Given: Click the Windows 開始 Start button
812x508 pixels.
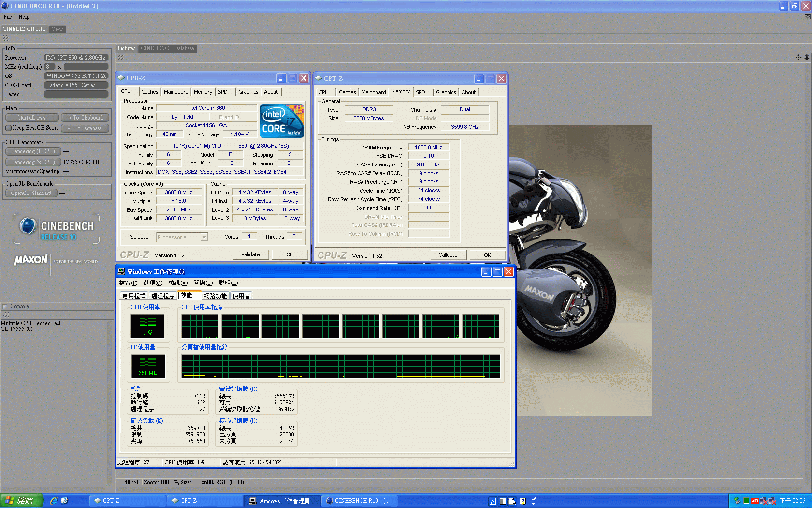Looking at the screenshot, I should click(22, 501).
